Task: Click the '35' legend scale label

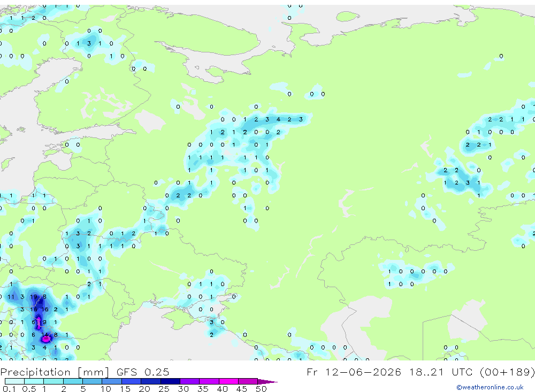Action: [203, 389]
